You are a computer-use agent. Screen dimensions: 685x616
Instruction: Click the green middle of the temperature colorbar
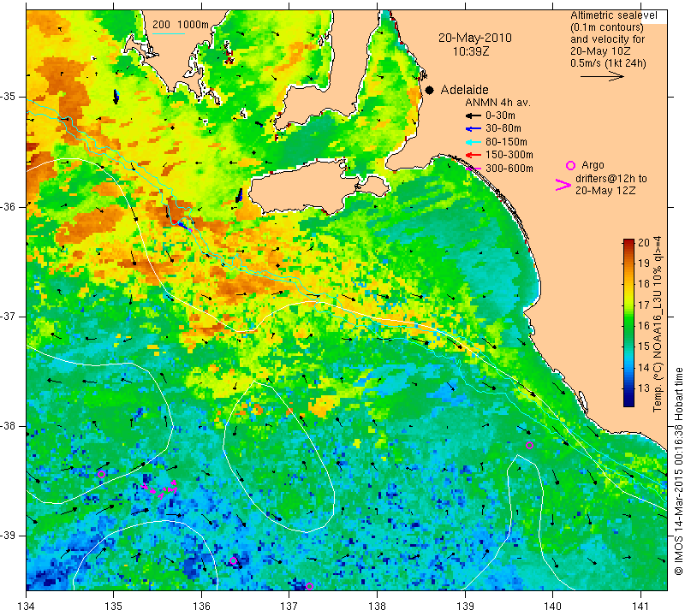(x=628, y=323)
